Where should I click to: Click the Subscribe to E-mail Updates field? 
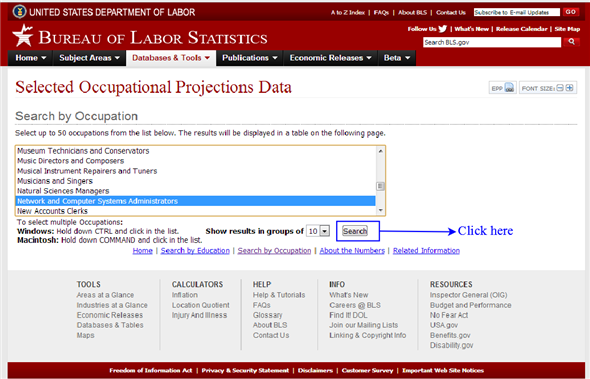pyautogui.click(x=517, y=12)
